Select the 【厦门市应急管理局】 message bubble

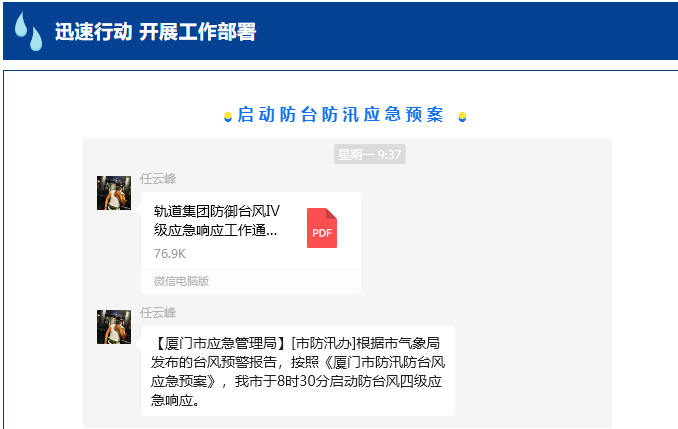point(298,371)
